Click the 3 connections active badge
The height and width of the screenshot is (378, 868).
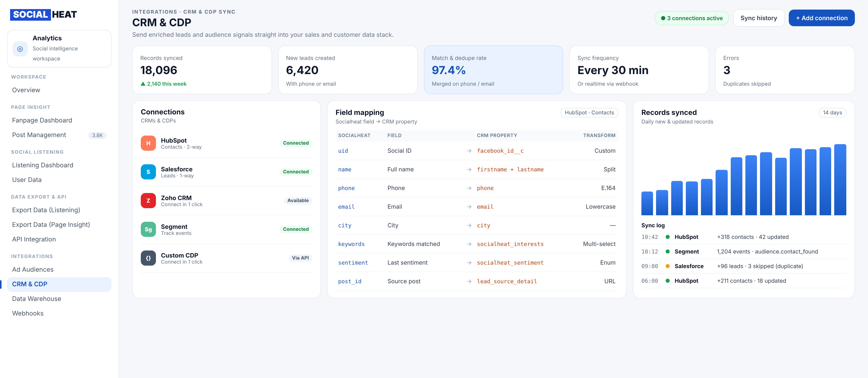click(x=691, y=18)
